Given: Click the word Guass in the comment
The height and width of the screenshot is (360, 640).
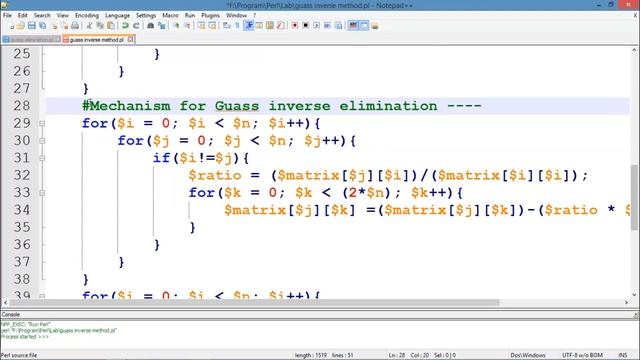Looking at the screenshot, I should [x=237, y=106].
